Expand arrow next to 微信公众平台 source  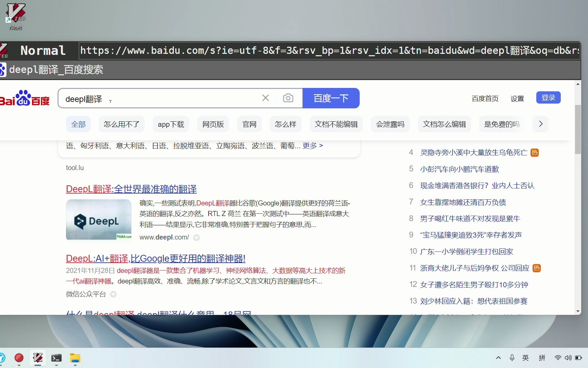click(x=113, y=294)
